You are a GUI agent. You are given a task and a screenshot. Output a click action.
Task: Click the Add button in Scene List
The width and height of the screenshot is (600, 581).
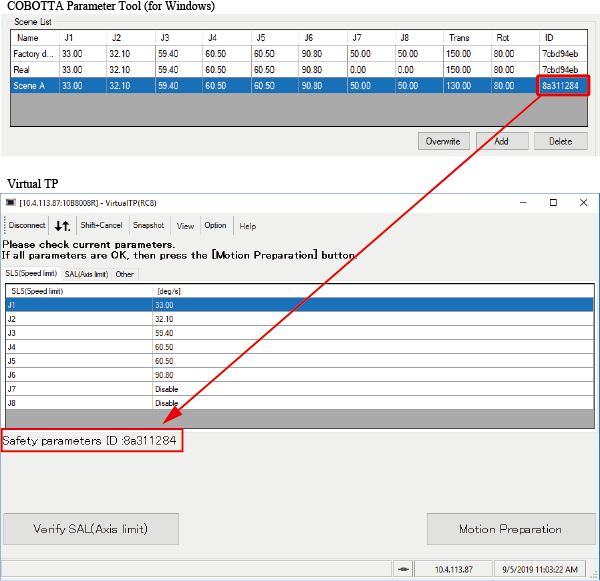(x=502, y=141)
